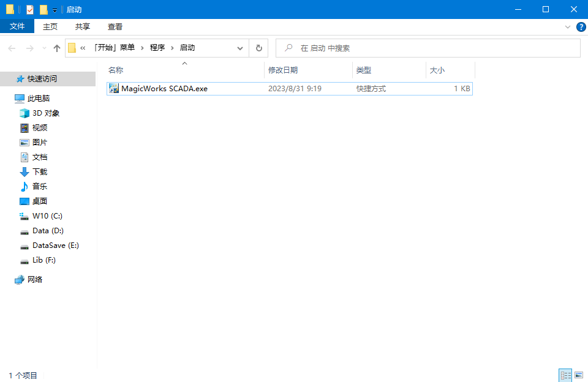Click the New Folder icon in title bar

click(x=43, y=10)
